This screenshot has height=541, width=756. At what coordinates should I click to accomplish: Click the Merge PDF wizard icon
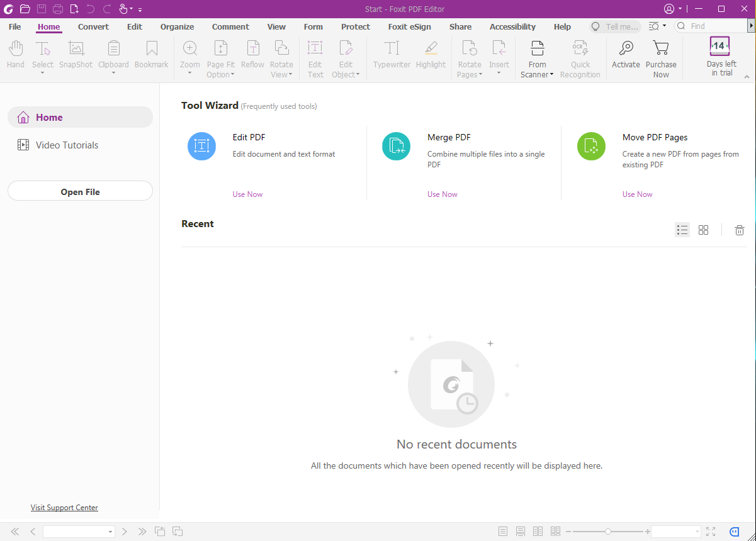coord(397,146)
